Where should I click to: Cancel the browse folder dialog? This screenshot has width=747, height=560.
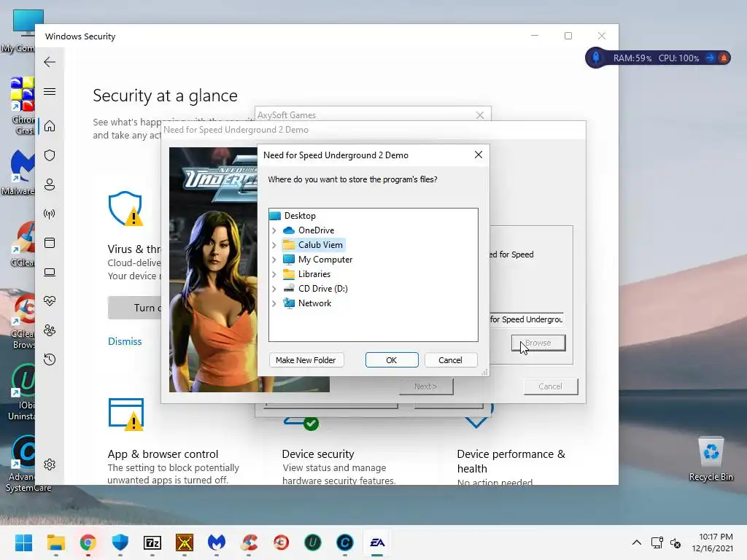pyautogui.click(x=450, y=360)
